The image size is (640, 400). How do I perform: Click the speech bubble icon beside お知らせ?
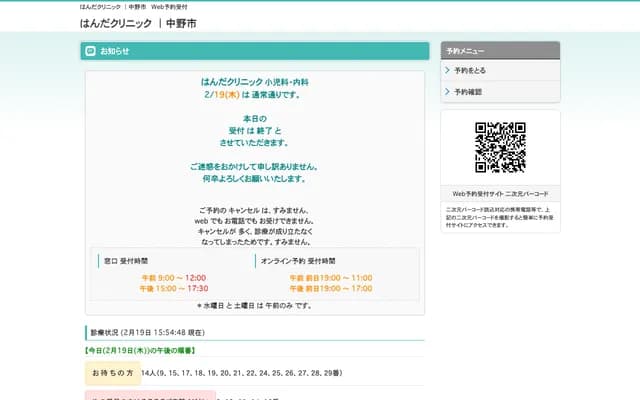(x=91, y=51)
